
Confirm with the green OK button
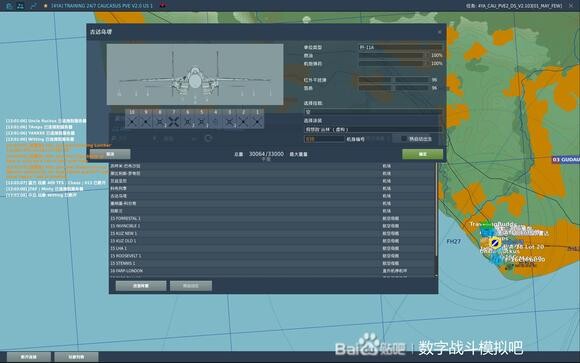click(422, 154)
